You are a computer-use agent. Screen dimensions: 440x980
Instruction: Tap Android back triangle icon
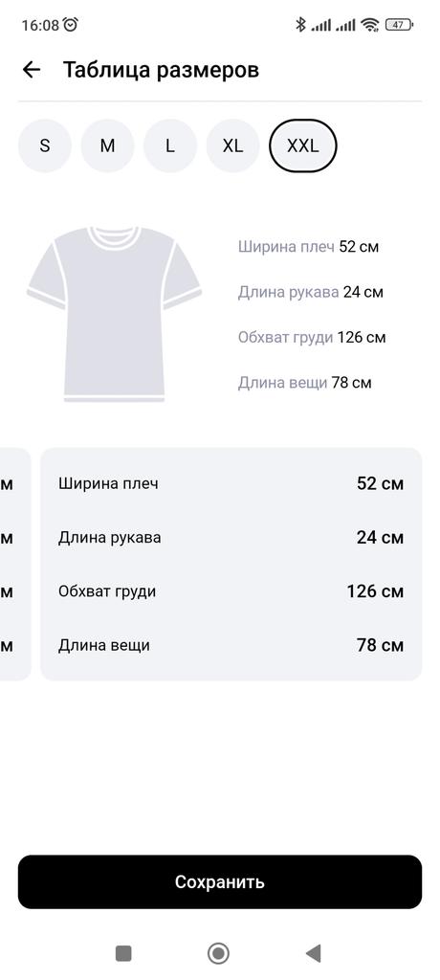point(313,953)
